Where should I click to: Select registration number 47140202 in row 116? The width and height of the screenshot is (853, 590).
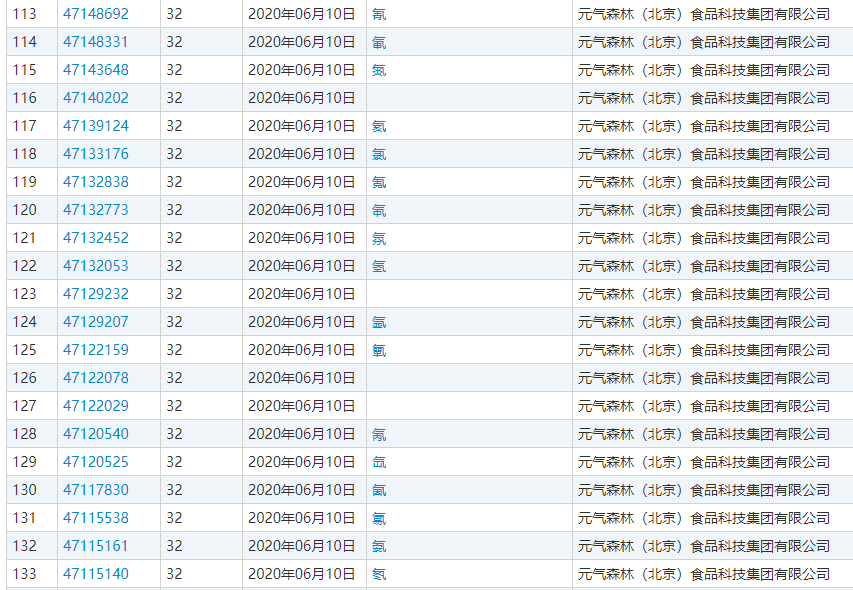coord(96,98)
